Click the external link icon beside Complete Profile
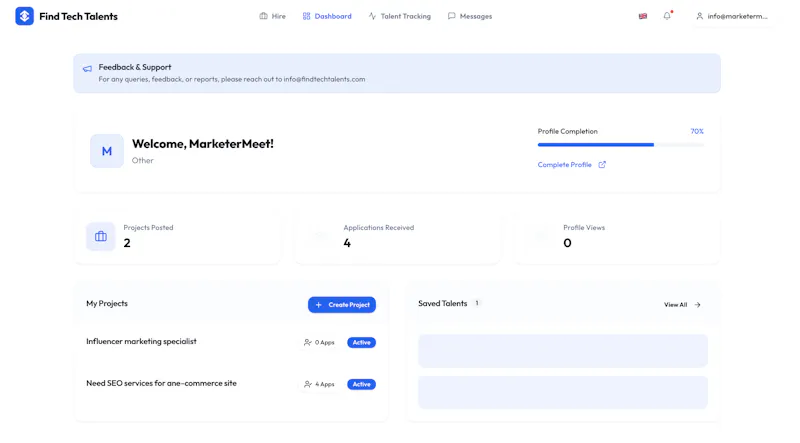 602,164
